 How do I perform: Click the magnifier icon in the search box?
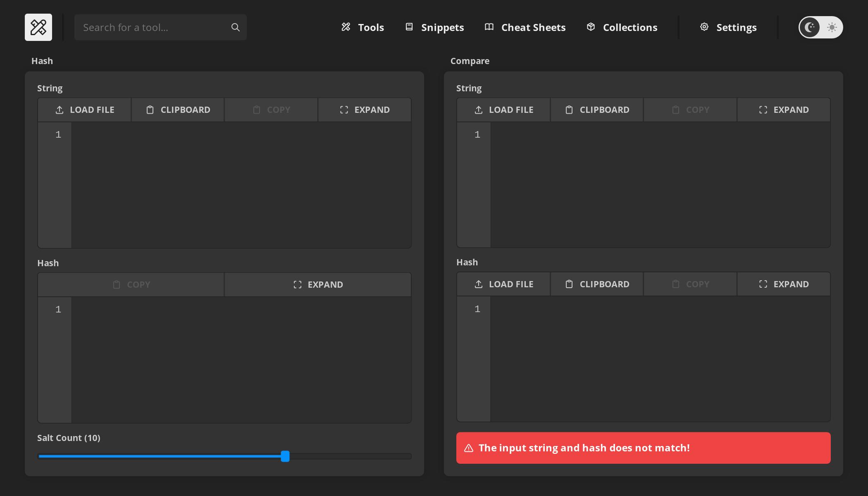coord(235,27)
